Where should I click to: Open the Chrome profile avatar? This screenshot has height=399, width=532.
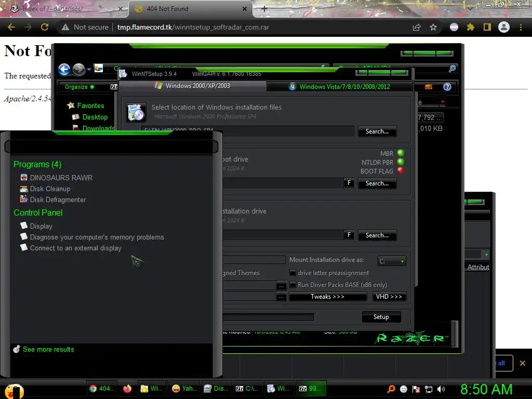(x=504, y=27)
